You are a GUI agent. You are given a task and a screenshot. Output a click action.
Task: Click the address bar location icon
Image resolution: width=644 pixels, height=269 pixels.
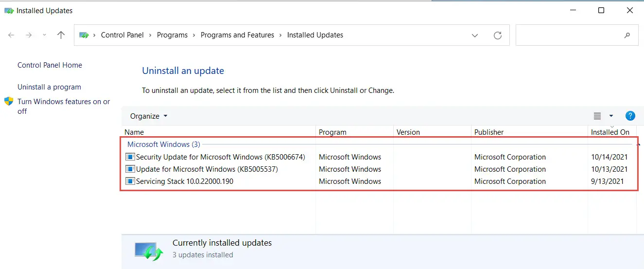point(85,35)
